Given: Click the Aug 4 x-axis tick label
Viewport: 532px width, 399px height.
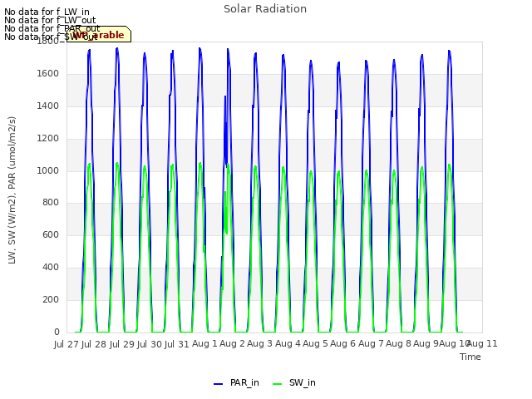Looking at the screenshot, I should pos(288,344).
